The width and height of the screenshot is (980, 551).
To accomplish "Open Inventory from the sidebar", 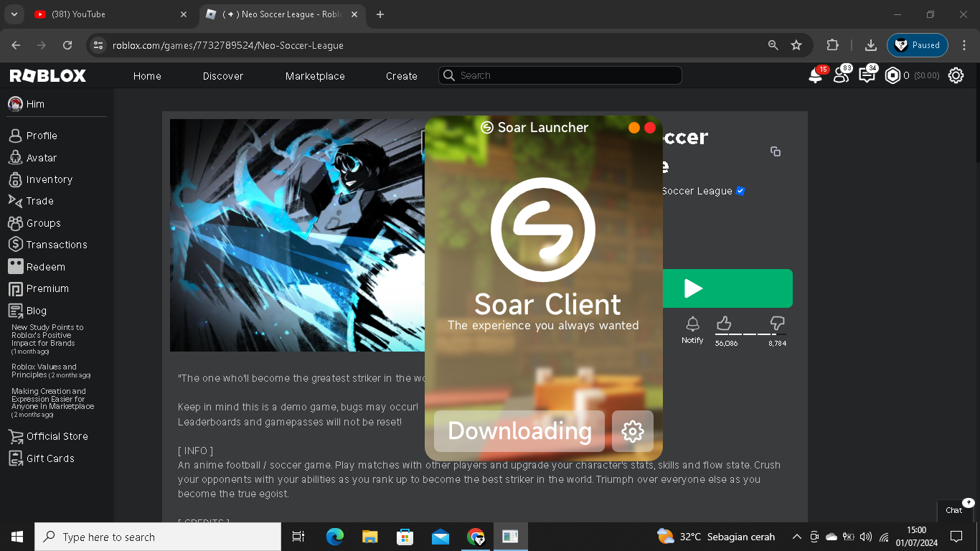I will click(x=41, y=179).
